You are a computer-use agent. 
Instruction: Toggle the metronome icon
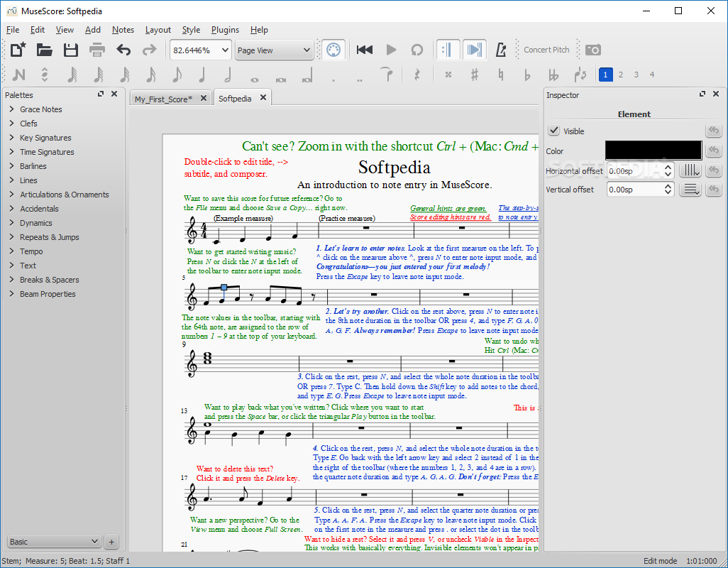click(501, 50)
